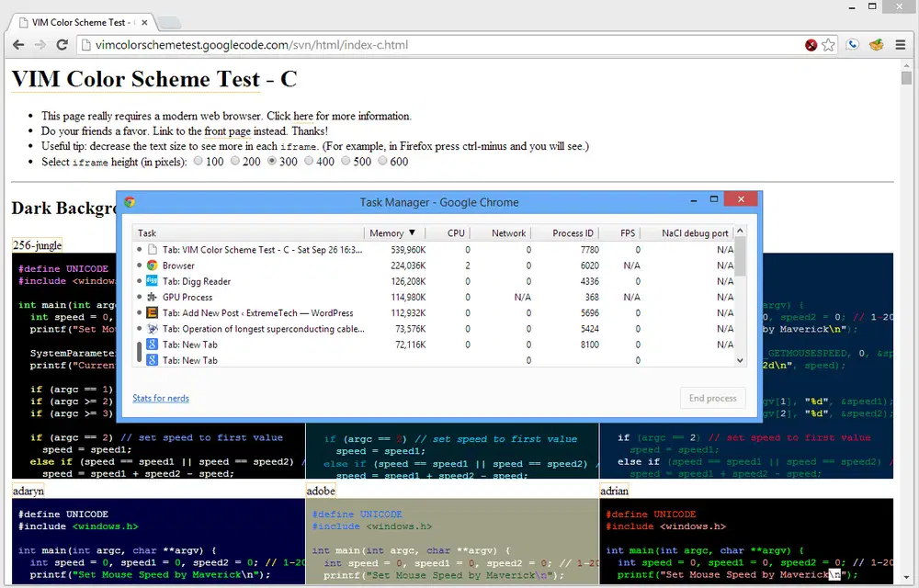This screenshot has height=588, width=919.
Task: Click the Chrome icon beside the Browser task
Action: (153, 266)
